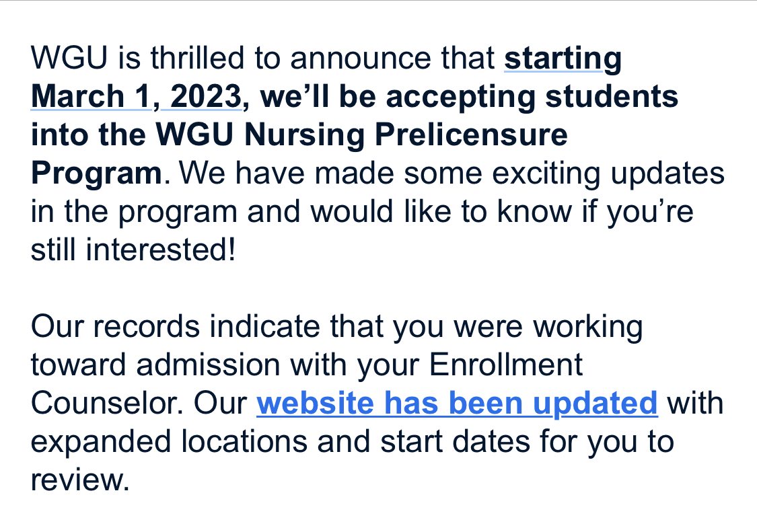The width and height of the screenshot is (757, 532).
Task: Click the bold word "Prelicensure"
Action: pos(471,135)
